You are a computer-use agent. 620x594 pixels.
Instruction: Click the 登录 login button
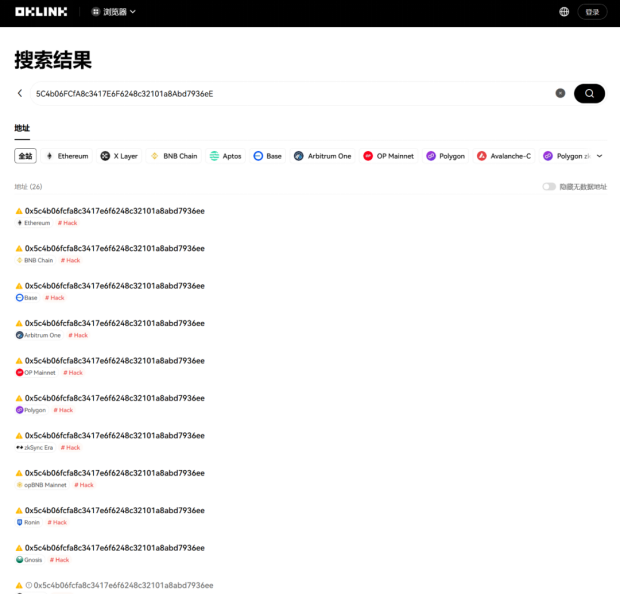[x=592, y=12]
